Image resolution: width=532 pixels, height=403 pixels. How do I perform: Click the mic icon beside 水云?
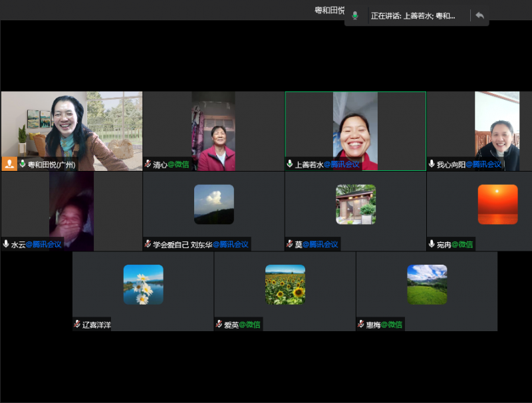click(x=6, y=244)
